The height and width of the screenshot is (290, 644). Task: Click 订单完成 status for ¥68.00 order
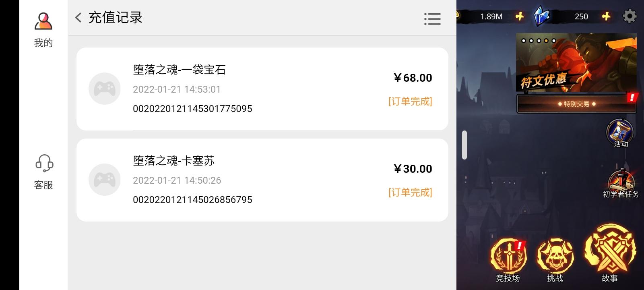tap(410, 101)
